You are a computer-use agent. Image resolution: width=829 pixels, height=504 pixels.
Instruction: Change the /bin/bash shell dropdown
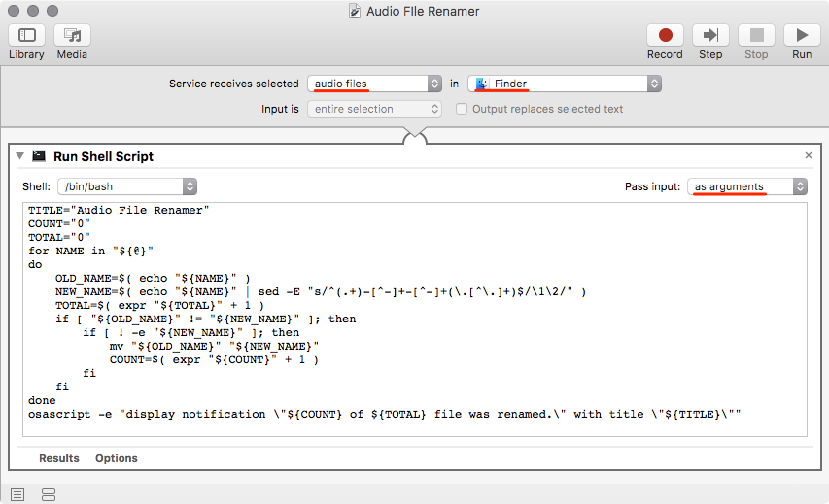[x=127, y=185]
